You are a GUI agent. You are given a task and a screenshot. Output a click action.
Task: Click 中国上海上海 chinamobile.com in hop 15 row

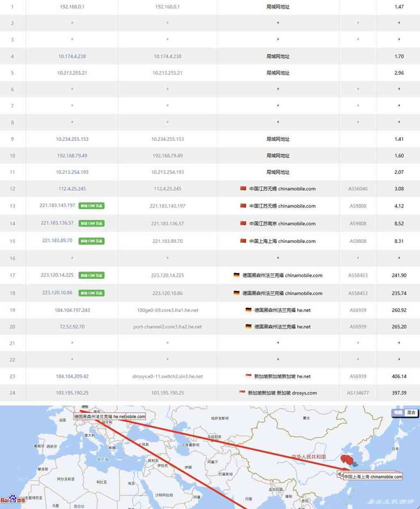(x=283, y=241)
